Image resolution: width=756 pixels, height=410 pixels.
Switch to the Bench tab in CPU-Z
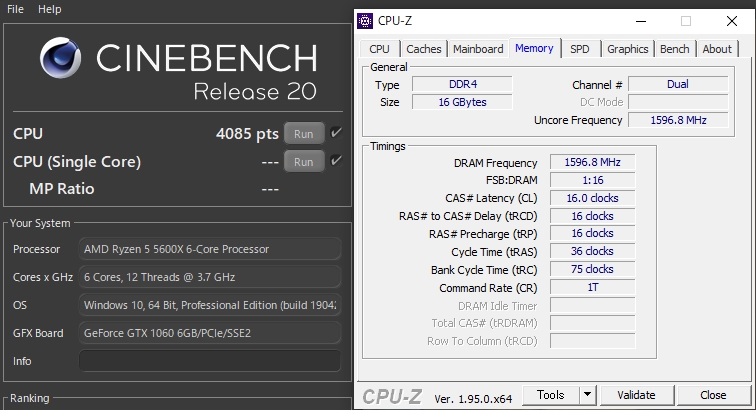pos(674,49)
